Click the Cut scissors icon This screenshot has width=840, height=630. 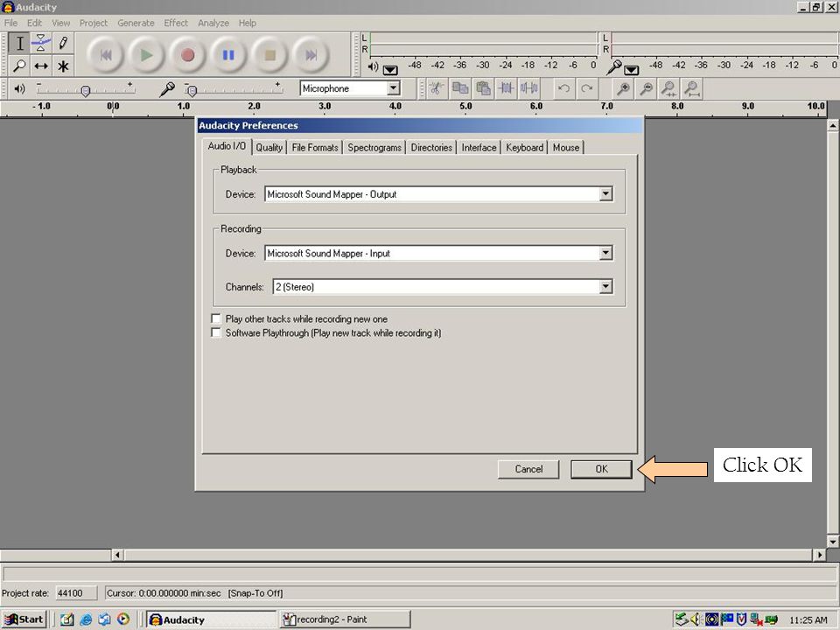[437, 88]
